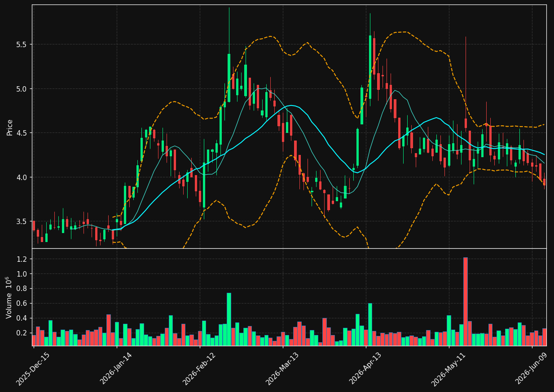Click the 2026-Feb-12 date label
This screenshot has width=554, height=392.
tap(199, 369)
